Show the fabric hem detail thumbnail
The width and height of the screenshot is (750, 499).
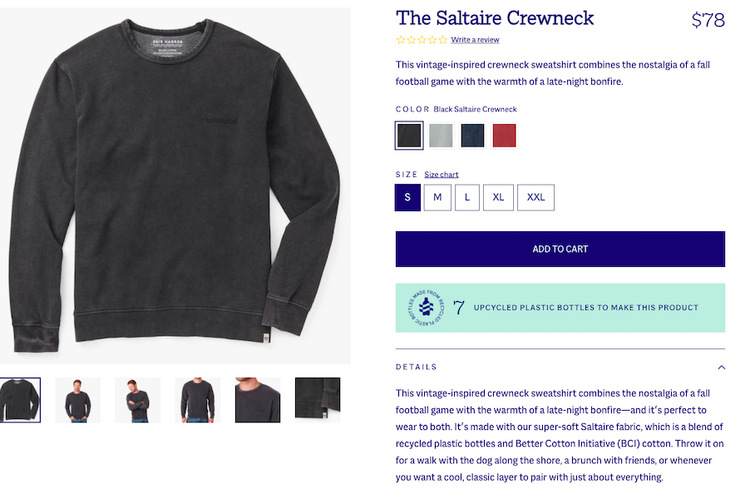point(318,400)
